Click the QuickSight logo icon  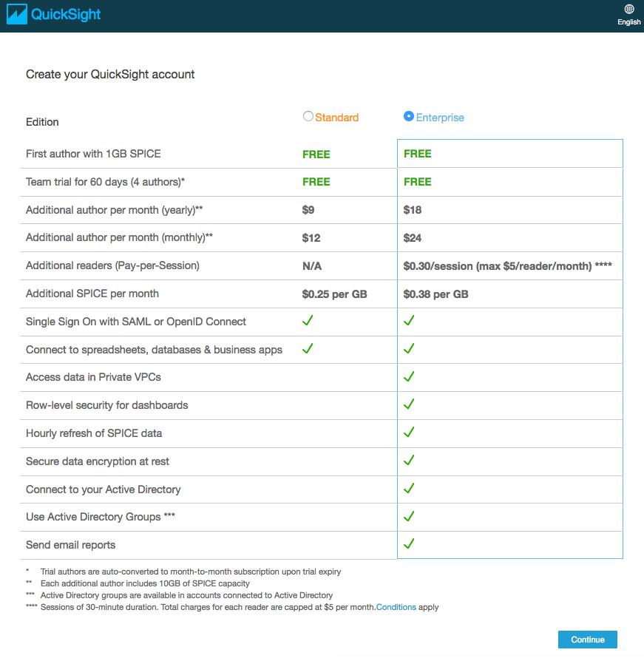point(16,14)
